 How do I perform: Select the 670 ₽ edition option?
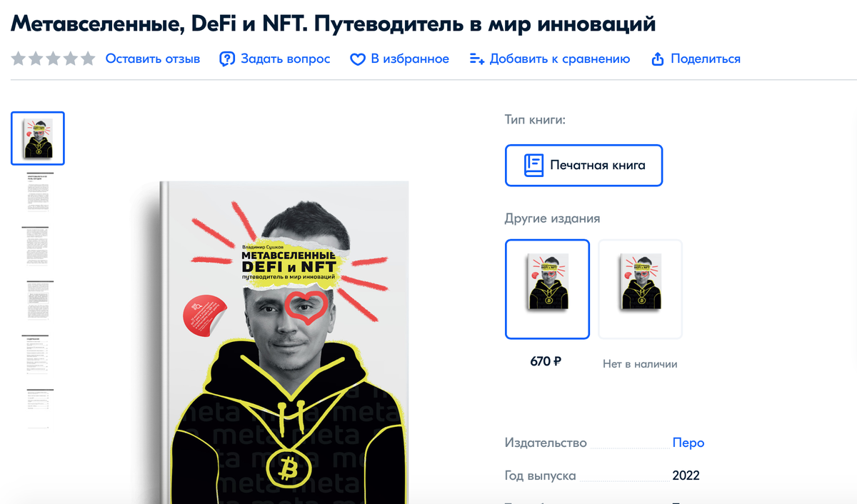coord(547,288)
